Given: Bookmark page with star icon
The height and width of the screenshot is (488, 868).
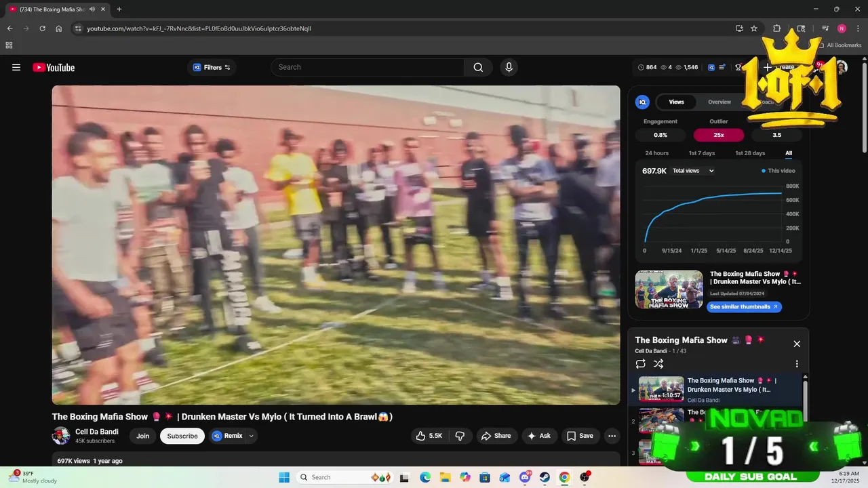Looking at the screenshot, I should coord(754,28).
